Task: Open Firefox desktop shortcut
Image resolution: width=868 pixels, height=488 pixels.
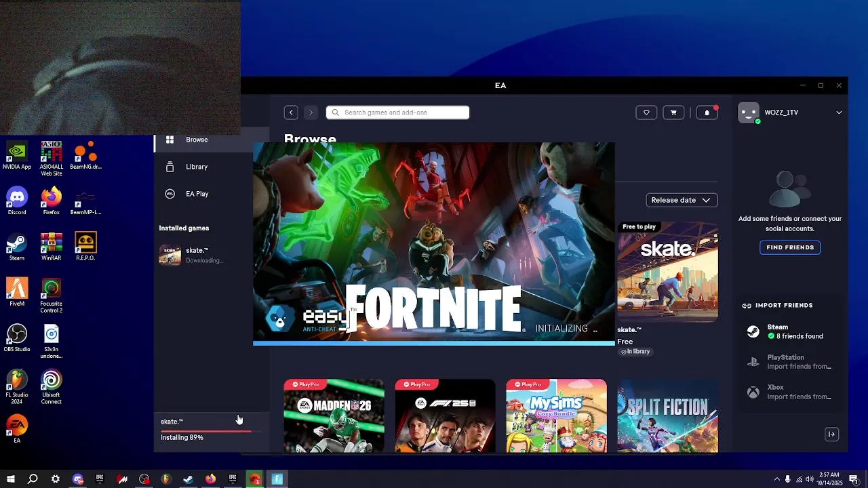Action: 51,201
